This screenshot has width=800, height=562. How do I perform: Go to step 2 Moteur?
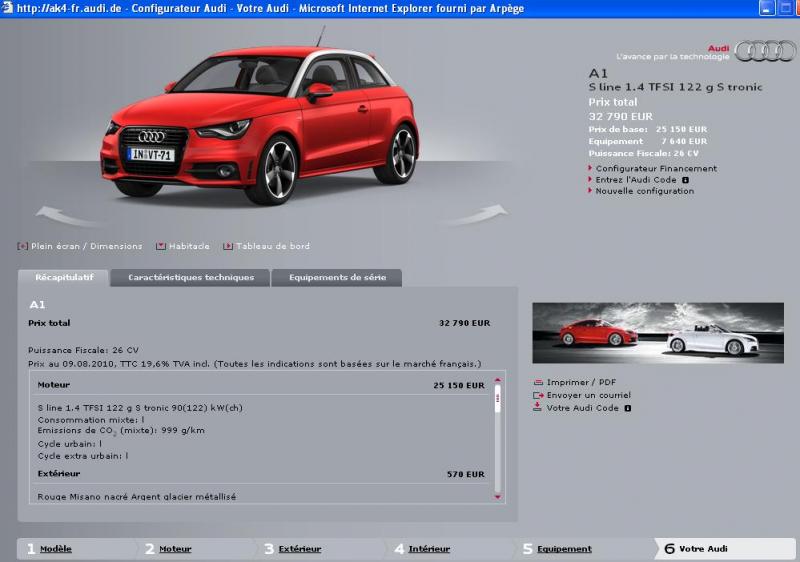click(x=175, y=549)
